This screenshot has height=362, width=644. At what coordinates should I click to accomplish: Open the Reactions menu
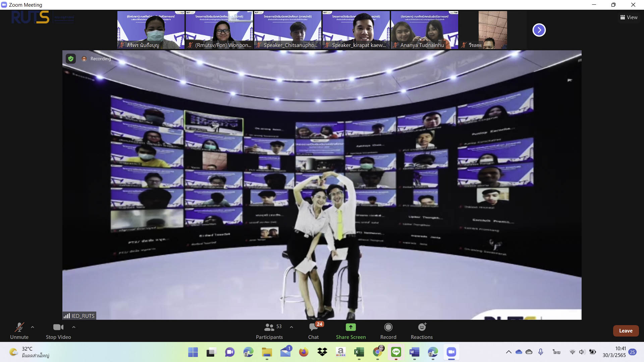(x=422, y=331)
